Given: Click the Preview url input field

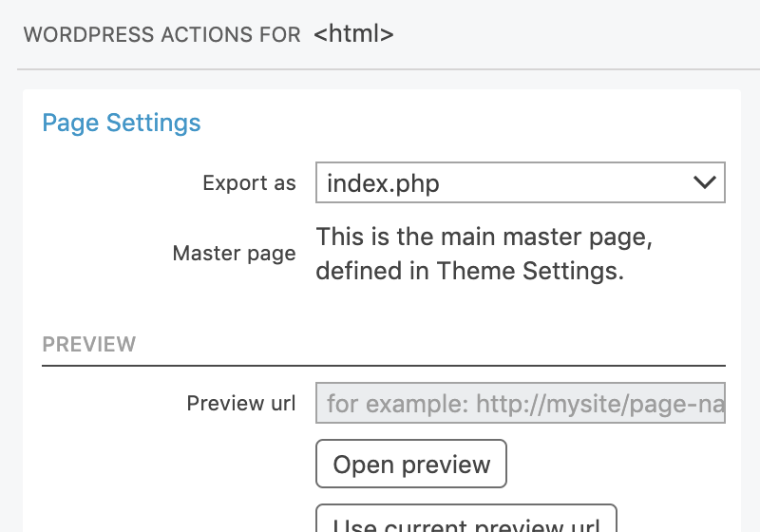Looking at the screenshot, I should (x=520, y=403).
